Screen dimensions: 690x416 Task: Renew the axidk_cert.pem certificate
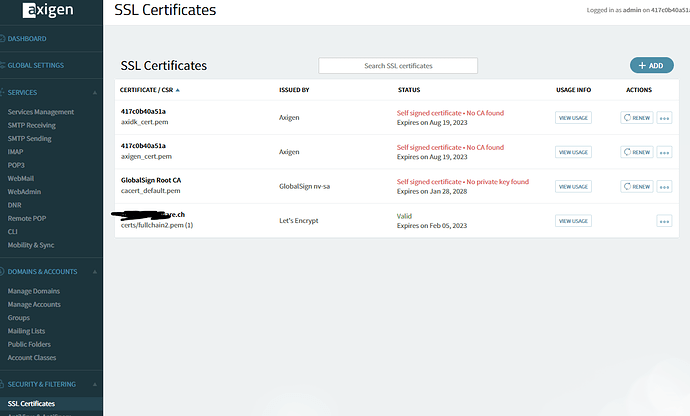[637, 118]
